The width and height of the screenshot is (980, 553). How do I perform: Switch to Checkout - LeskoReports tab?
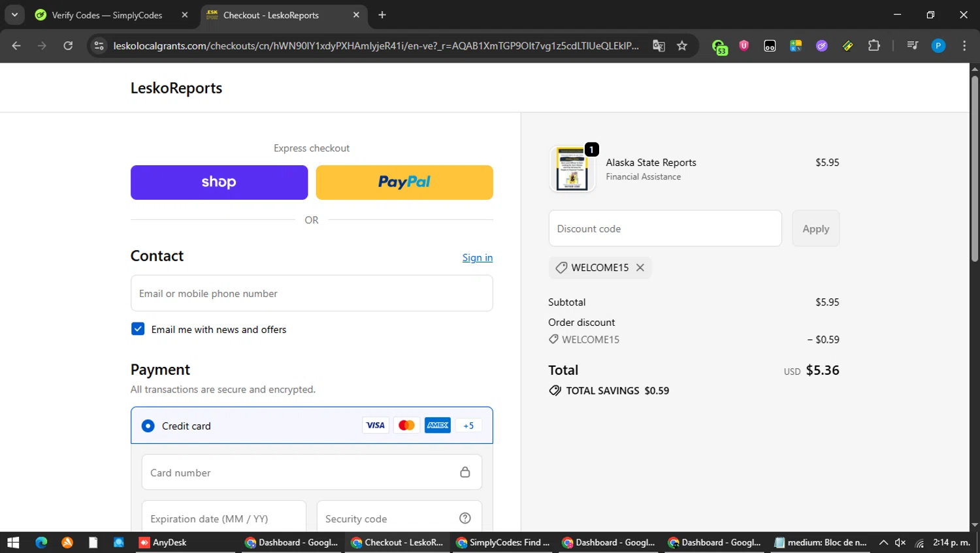[270, 15]
